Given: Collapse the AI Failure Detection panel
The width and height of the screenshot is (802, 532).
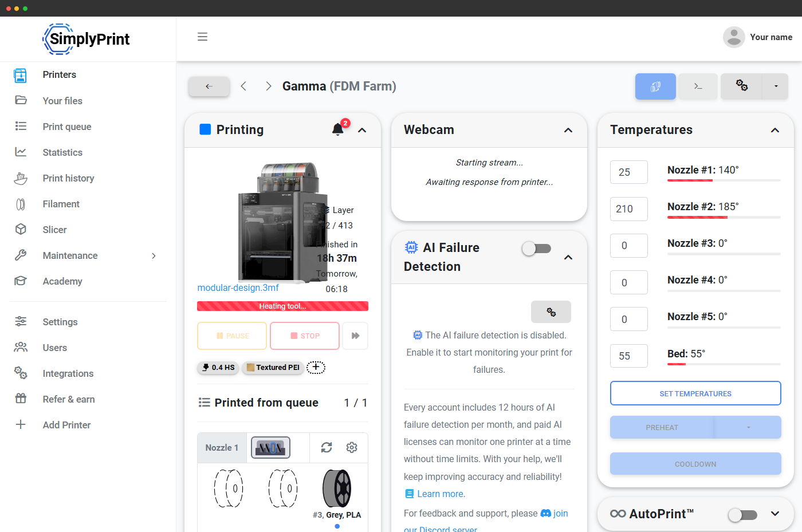Looking at the screenshot, I should (568, 257).
